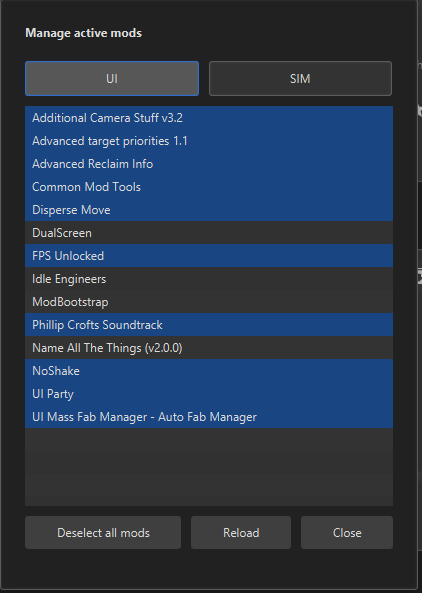Close the Manage active mods dialog

click(347, 533)
